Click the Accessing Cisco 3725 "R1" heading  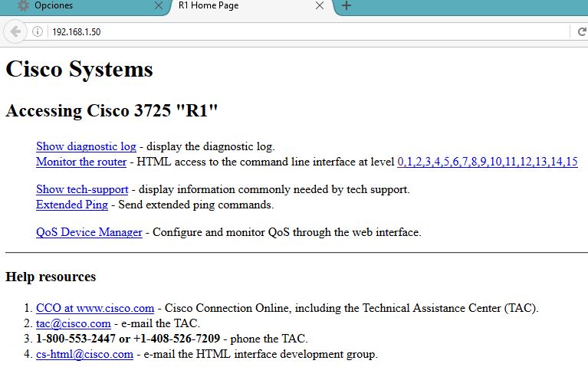tap(112, 111)
